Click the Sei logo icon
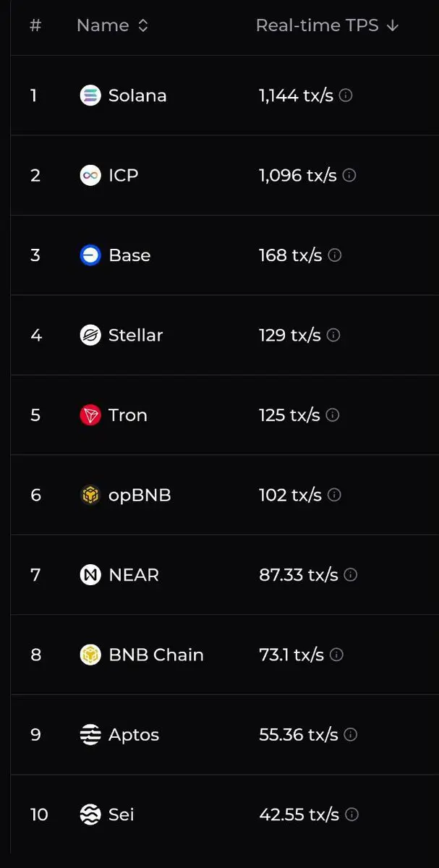 coord(90,814)
